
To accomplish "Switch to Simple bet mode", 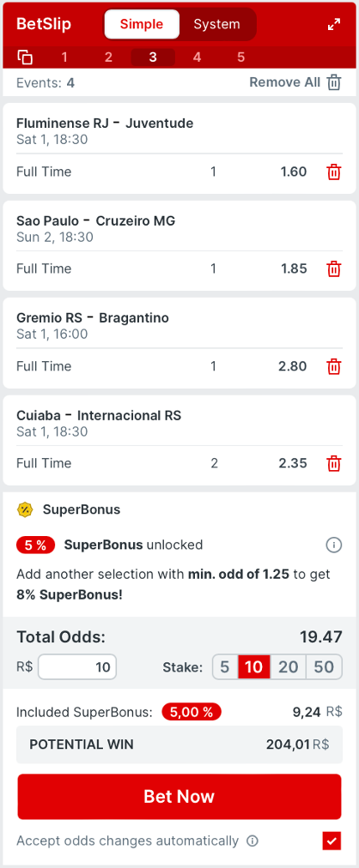I will coord(142,24).
